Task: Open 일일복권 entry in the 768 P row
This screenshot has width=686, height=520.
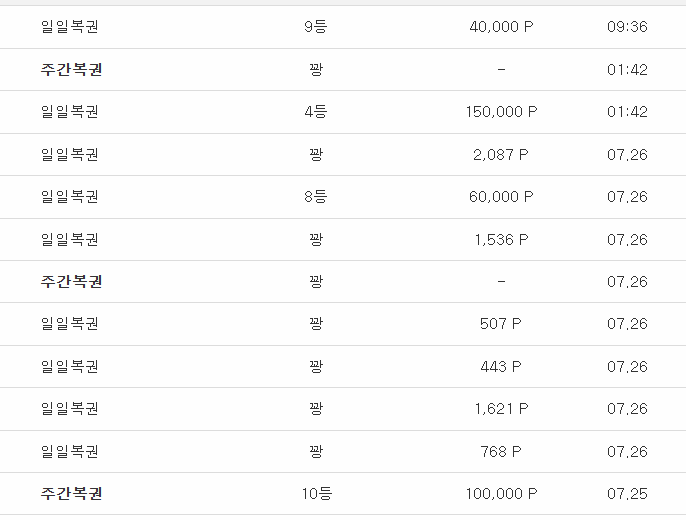Action: pos(70,451)
